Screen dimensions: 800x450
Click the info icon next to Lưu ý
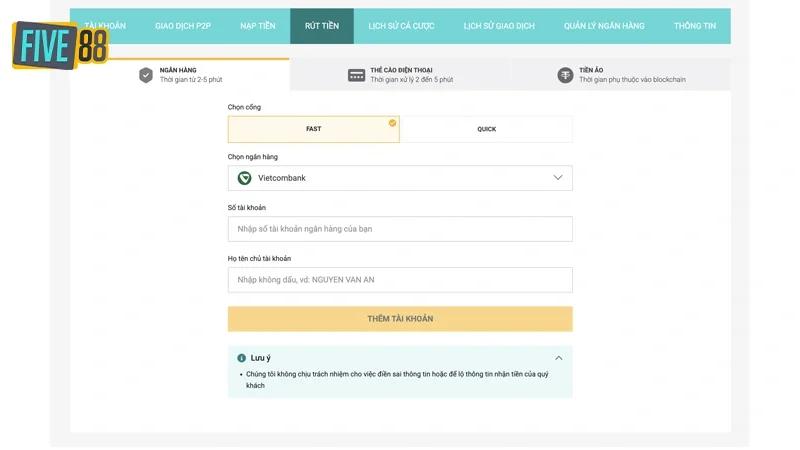[x=241, y=358]
